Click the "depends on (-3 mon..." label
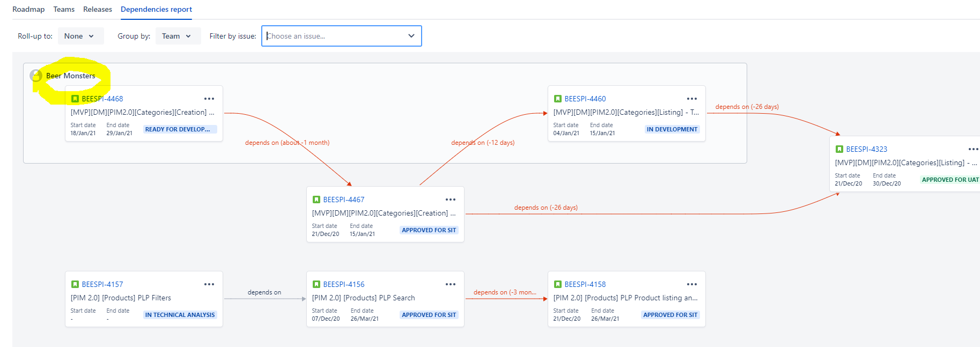This screenshot has height=347, width=980. pyautogui.click(x=505, y=292)
